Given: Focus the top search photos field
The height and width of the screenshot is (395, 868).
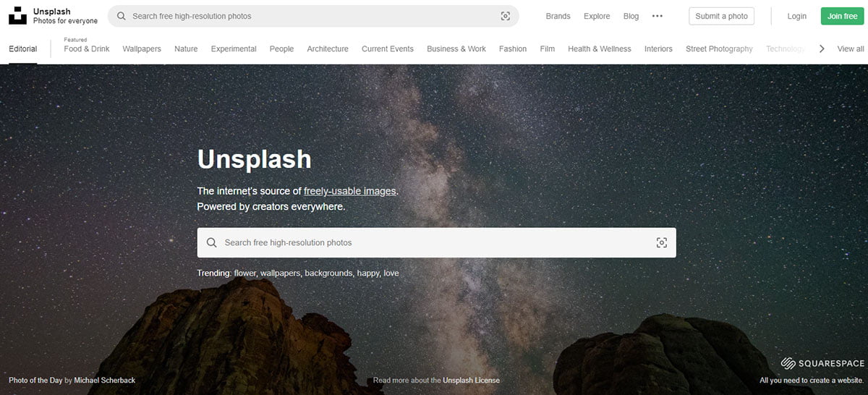Looking at the screenshot, I should coord(313,16).
